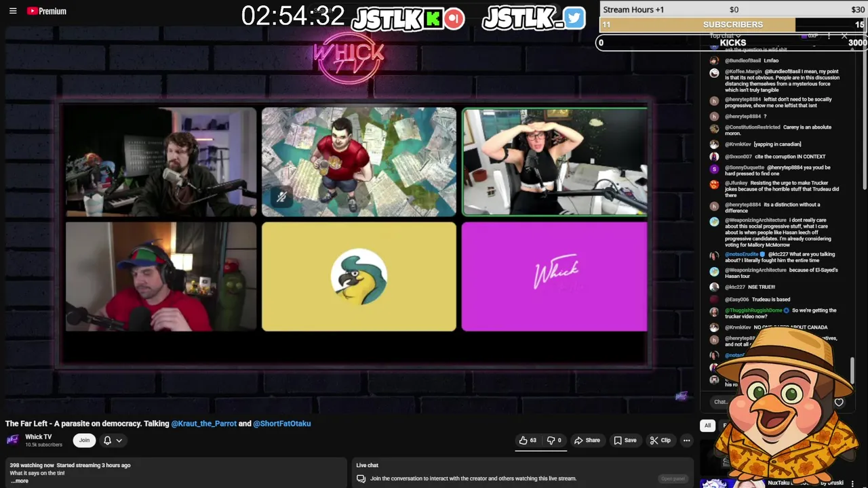Dislike the video with thumbs down
This screenshot has height=488, width=868.
pyautogui.click(x=555, y=441)
